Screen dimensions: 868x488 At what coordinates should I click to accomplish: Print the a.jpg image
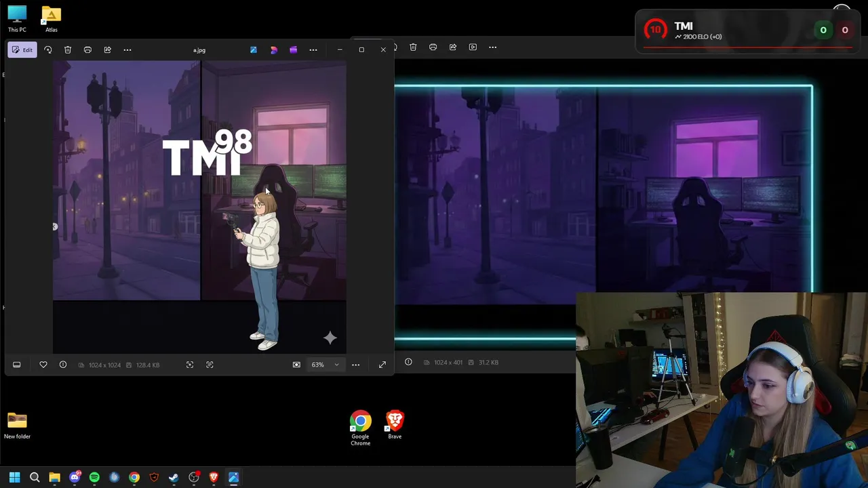tap(87, 49)
